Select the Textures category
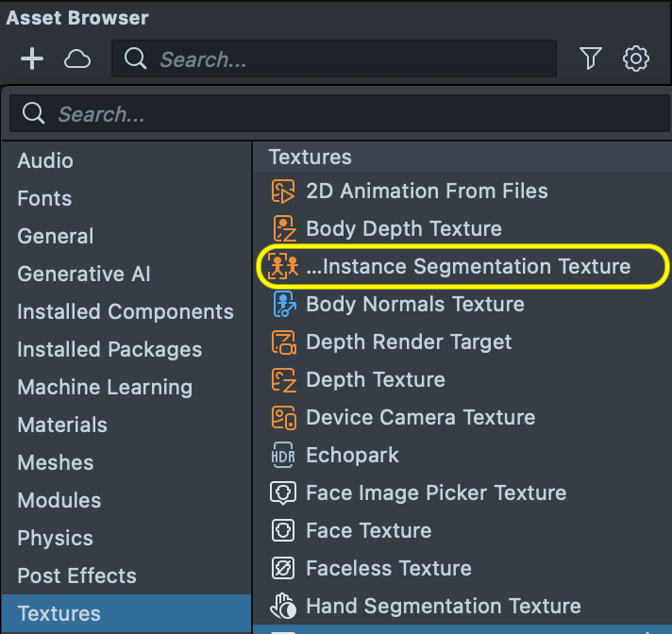Viewport: 672px width, 634px height. coord(59,613)
